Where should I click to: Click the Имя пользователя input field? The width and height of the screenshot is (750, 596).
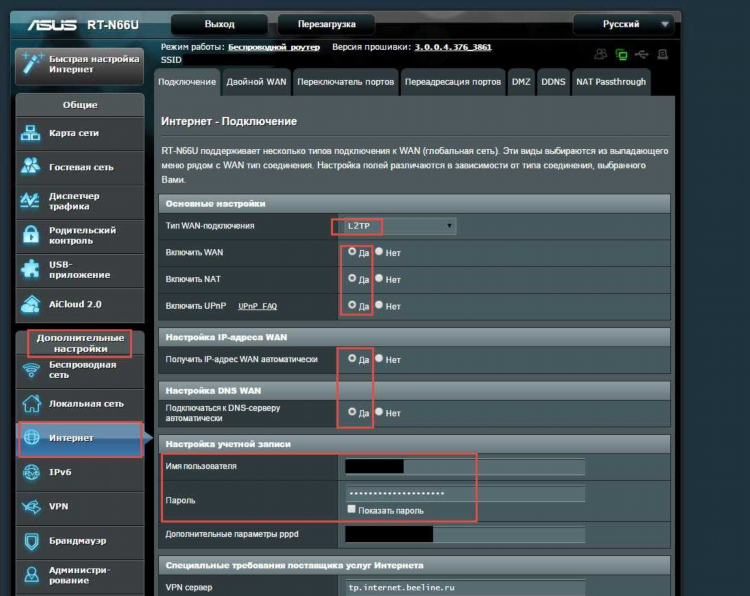[x=465, y=466]
